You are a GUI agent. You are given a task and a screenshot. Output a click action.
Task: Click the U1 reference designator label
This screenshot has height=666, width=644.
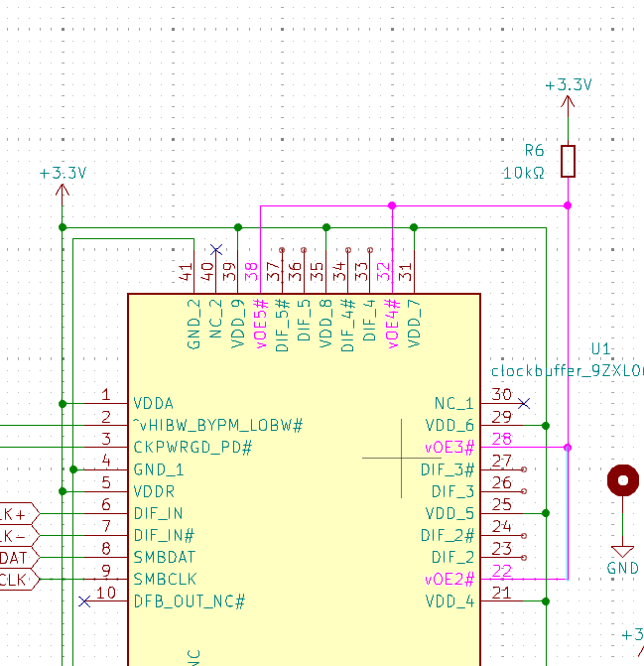click(601, 349)
